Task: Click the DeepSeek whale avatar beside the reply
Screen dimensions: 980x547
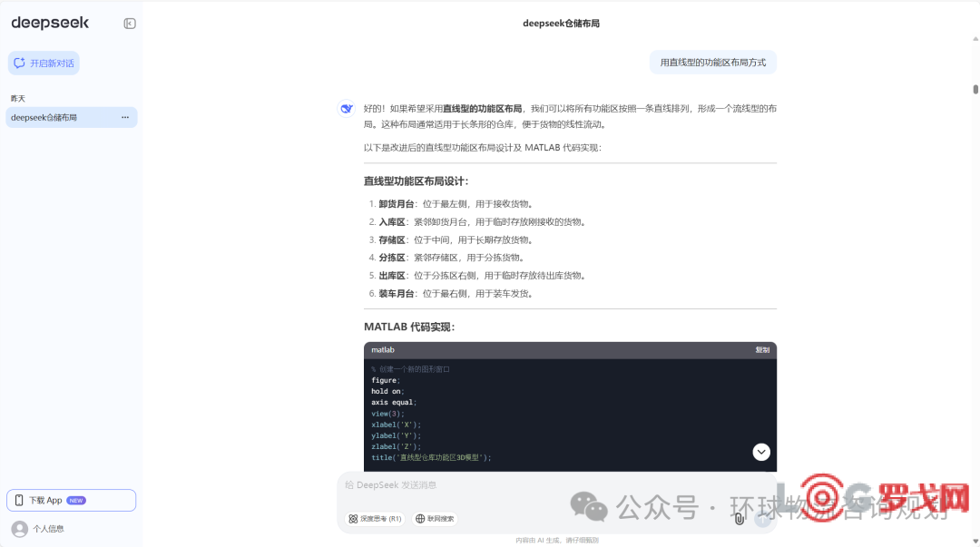Action: (x=346, y=109)
